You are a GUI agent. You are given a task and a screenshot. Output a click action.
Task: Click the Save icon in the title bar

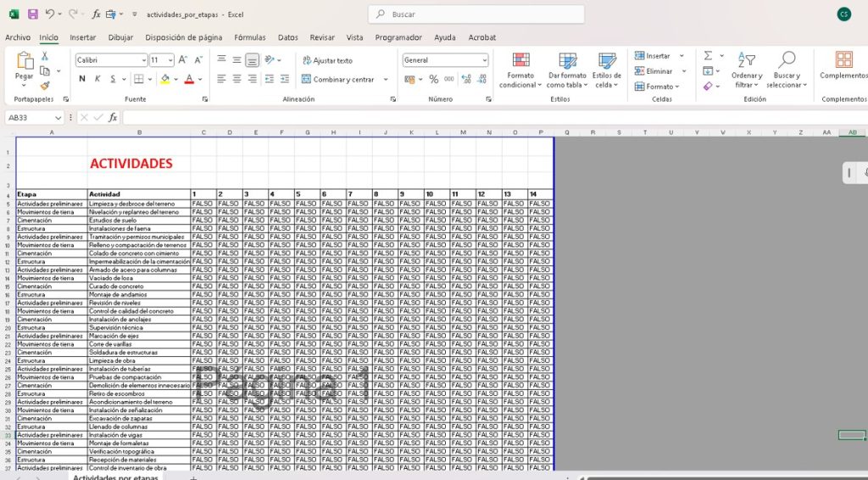tap(32, 14)
